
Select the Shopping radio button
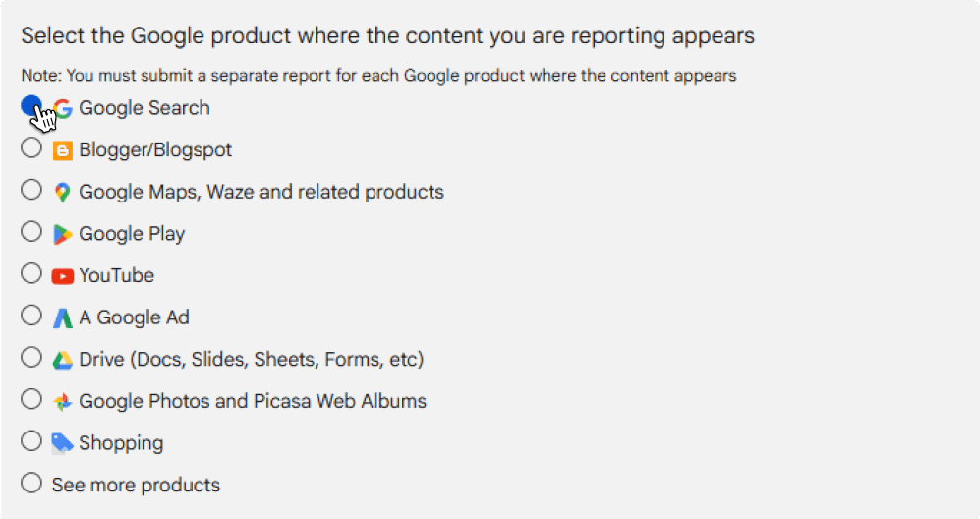click(x=31, y=441)
